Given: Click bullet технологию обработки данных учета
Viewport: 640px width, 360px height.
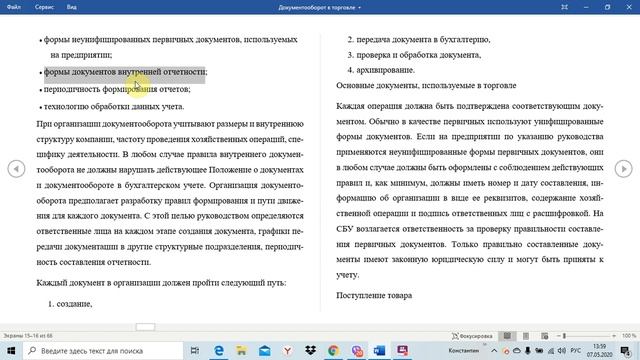Looking at the screenshot, I should (x=114, y=107).
